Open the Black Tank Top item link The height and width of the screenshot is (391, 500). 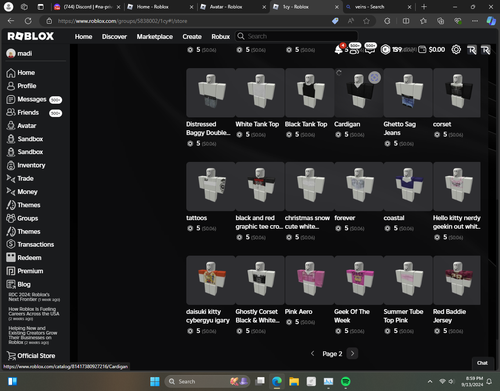306,124
